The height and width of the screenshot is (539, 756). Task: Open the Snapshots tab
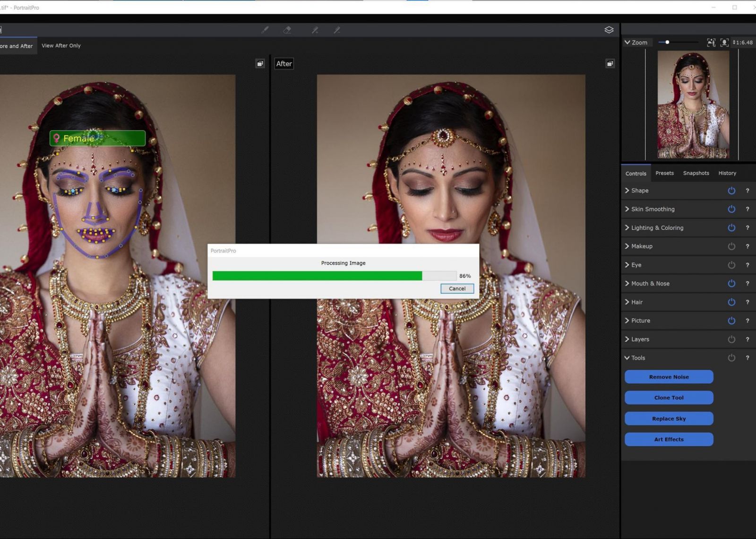[x=696, y=173]
